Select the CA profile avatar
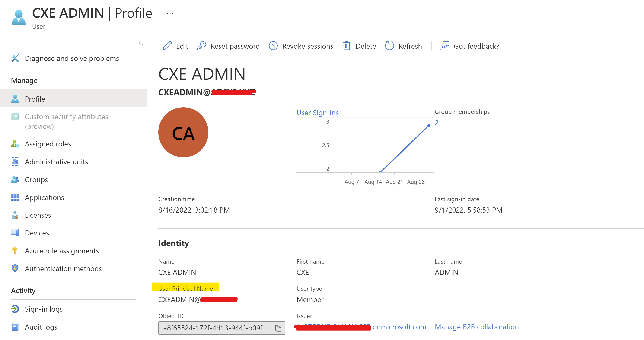 (183, 132)
